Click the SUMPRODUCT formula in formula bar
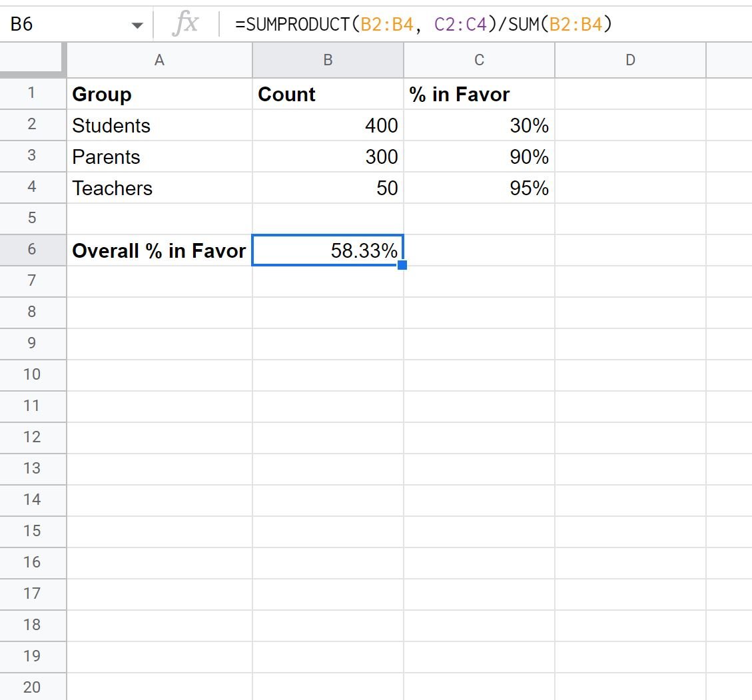This screenshot has width=752, height=700. point(424,24)
